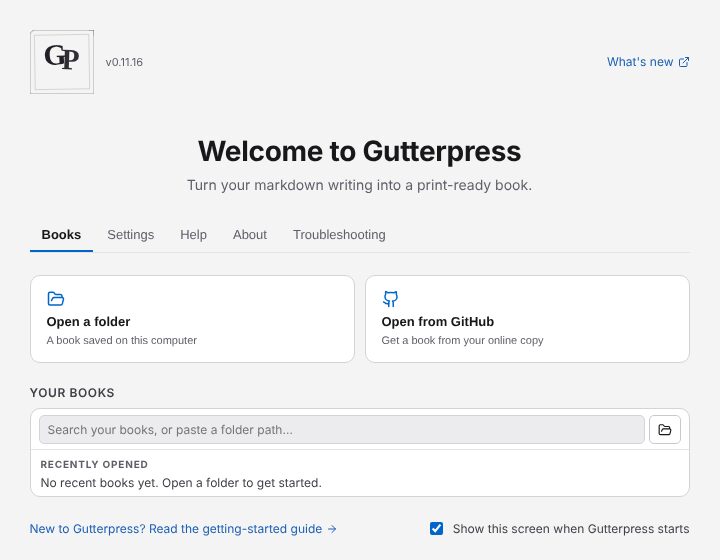
Task: Open the Help tab
Action: click(x=193, y=235)
